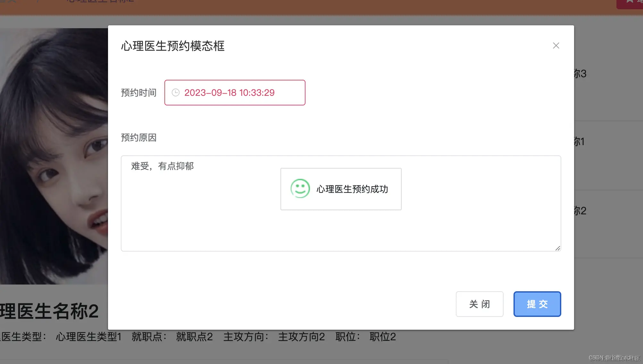Close the modal using the X icon
Image resolution: width=643 pixels, height=364 pixels.
(556, 45)
